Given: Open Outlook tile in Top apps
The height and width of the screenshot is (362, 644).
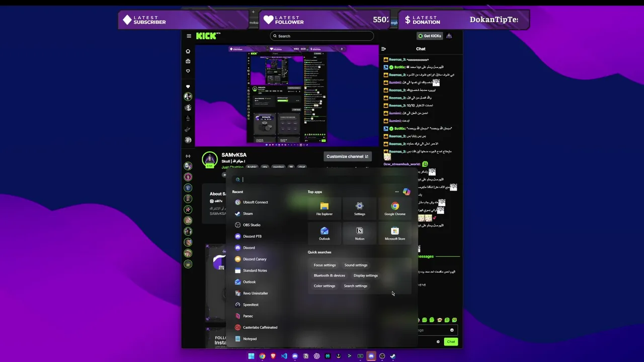Looking at the screenshot, I should pyautogui.click(x=325, y=233).
